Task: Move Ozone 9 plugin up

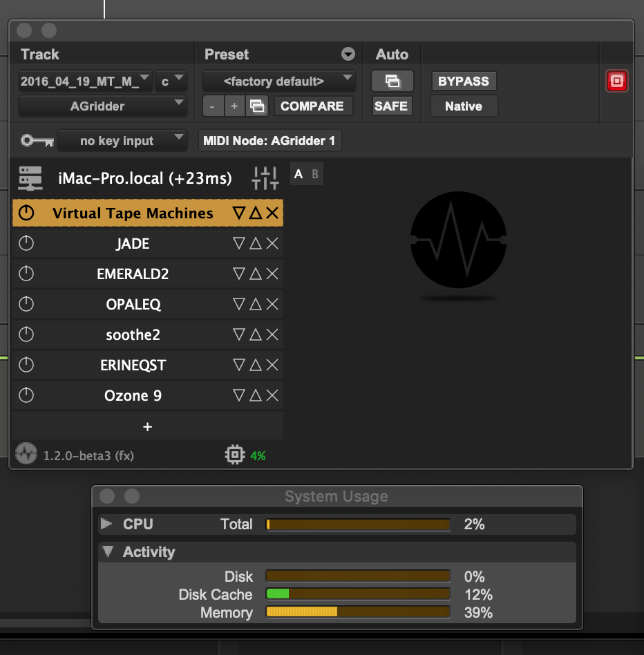Action: coord(256,395)
